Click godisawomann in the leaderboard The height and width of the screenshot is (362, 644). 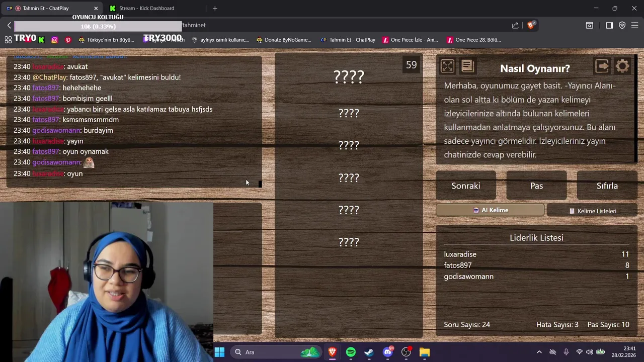[468, 277]
